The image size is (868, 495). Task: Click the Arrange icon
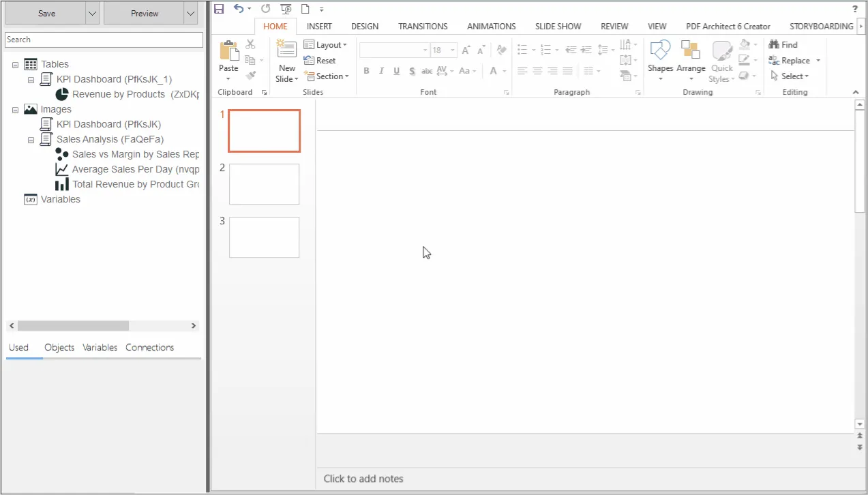coord(690,52)
